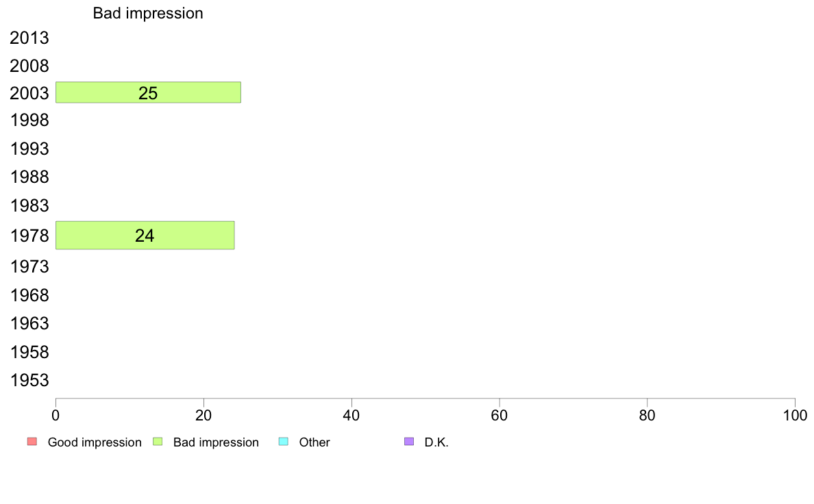
Task: Select the 1978 bar showing 24
Action: click(x=145, y=235)
